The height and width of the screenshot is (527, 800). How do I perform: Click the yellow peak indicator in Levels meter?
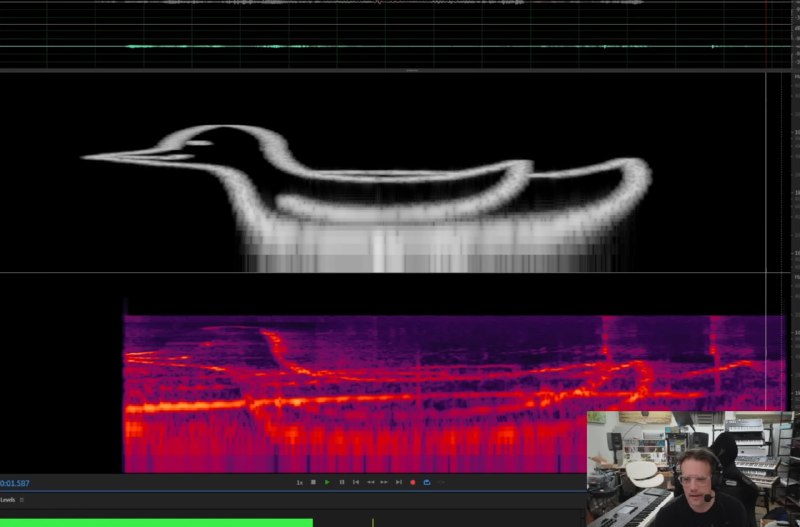point(372,522)
